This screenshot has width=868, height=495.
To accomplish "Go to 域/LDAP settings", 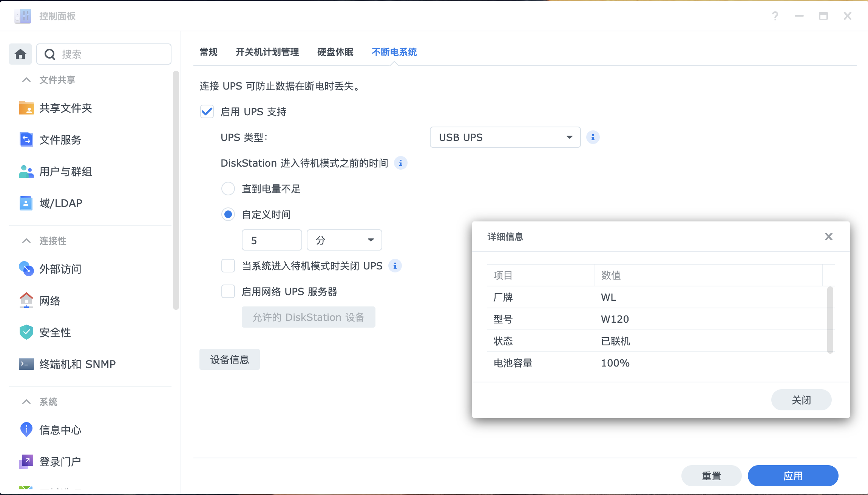I will 60,203.
